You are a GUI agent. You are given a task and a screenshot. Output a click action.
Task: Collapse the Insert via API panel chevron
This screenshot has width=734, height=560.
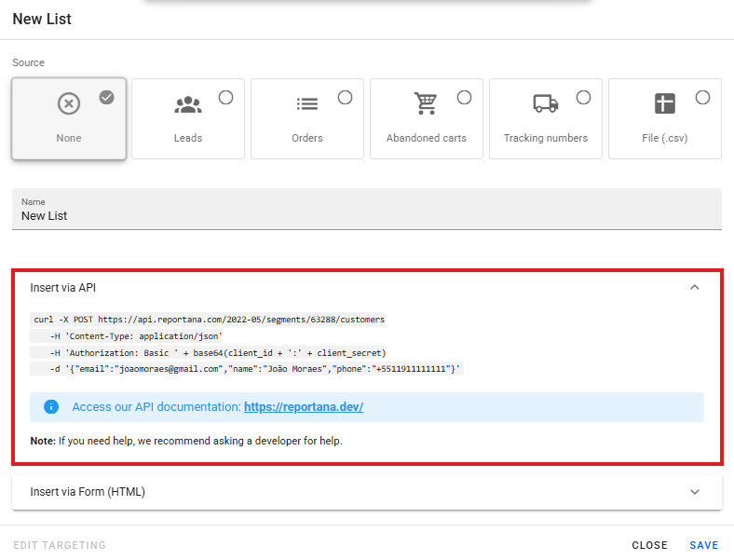[x=694, y=288]
